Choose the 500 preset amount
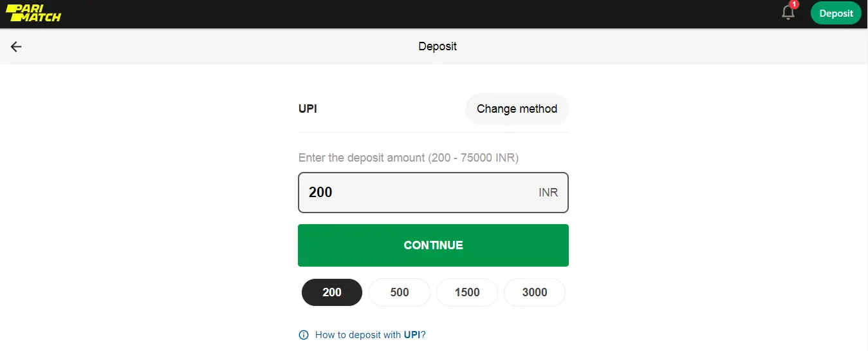 (x=400, y=292)
